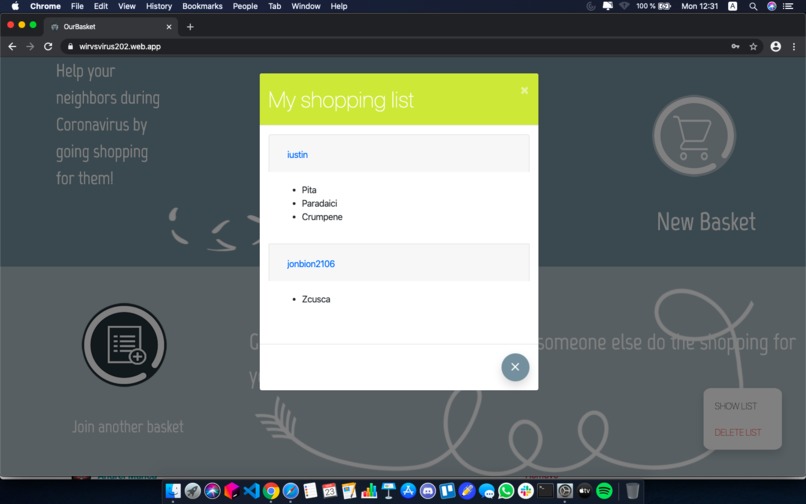Open the Apple menu

(15, 6)
